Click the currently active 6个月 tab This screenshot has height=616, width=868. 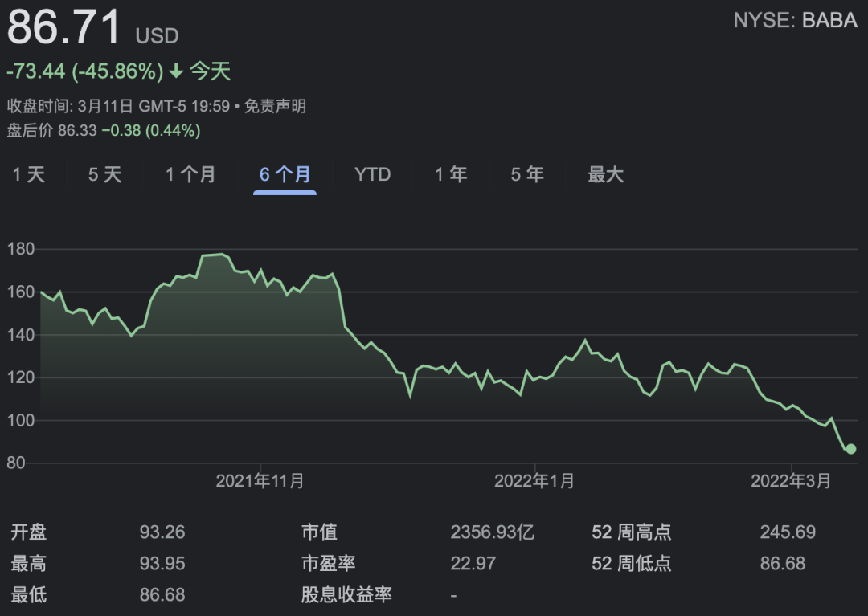[285, 174]
